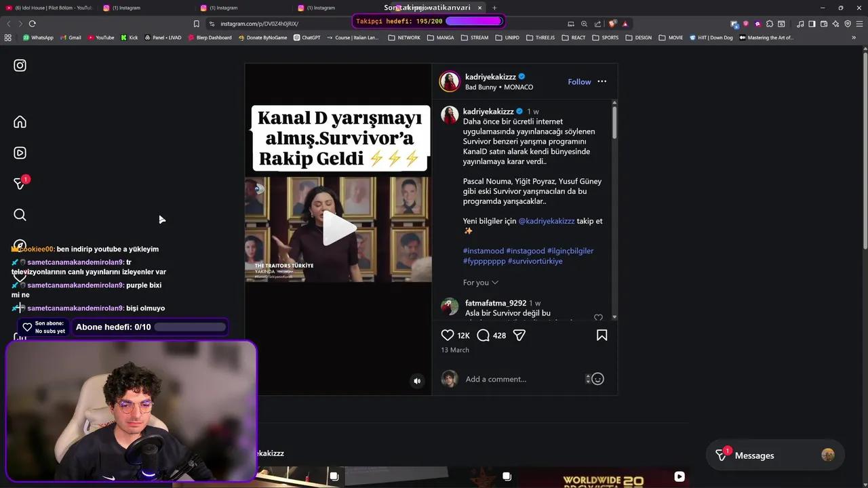Open the Extensions puzzle piece menu

coord(770,24)
